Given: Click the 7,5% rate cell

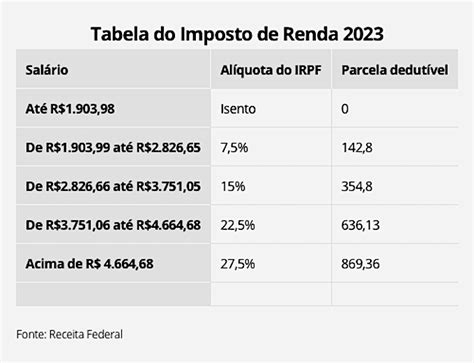Looking at the screenshot, I should click(271, 147).
